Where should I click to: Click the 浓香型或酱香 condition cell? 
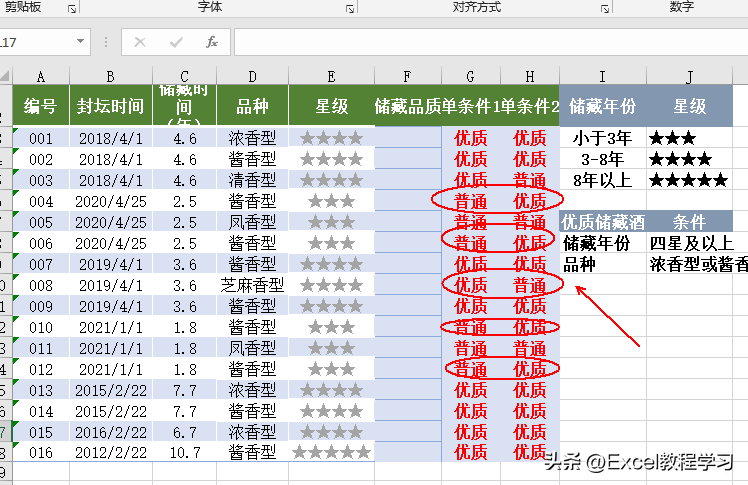pyautogui.click(x=697, y=264)
